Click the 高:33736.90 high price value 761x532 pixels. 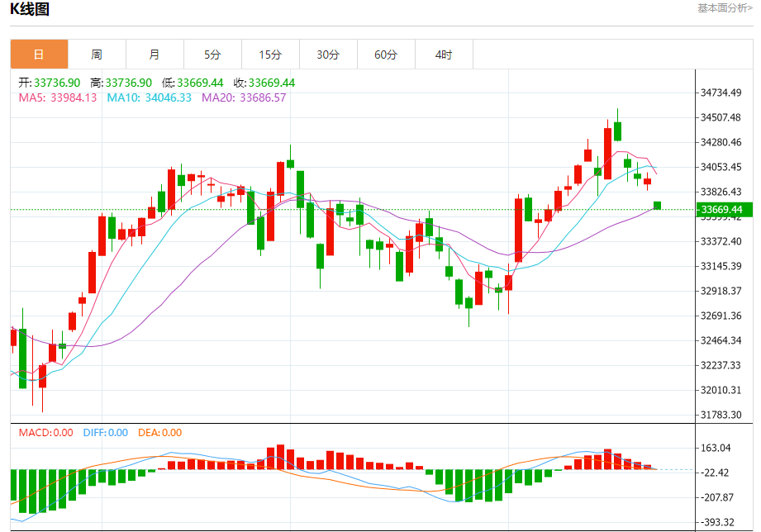tap(121, 83)
